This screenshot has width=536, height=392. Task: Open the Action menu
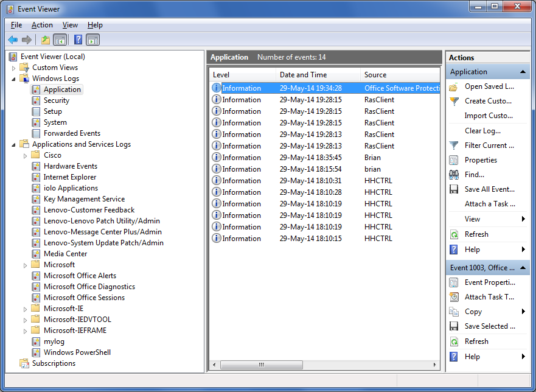[42, 25]
